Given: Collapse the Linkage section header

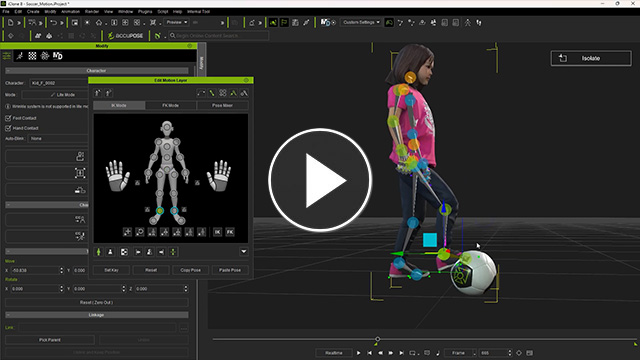Looking at the screenshot, I should click(97, 315).
